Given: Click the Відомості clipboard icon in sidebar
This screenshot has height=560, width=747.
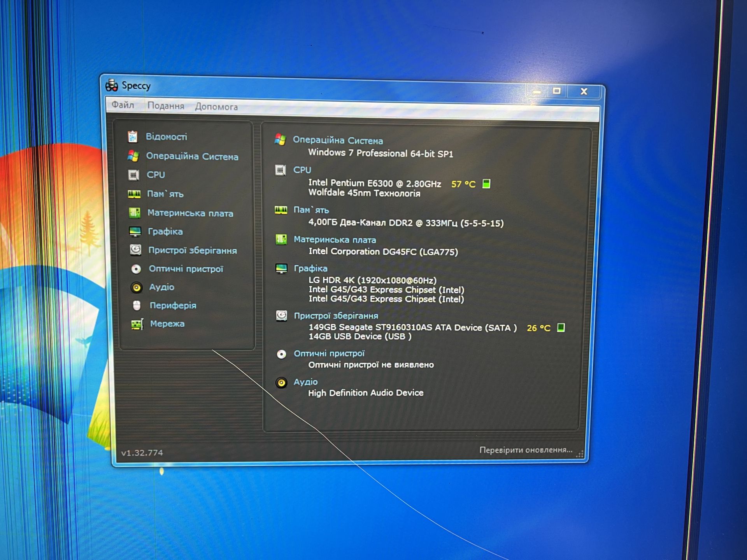Looking at the screenshot, I should pos(133,136).
